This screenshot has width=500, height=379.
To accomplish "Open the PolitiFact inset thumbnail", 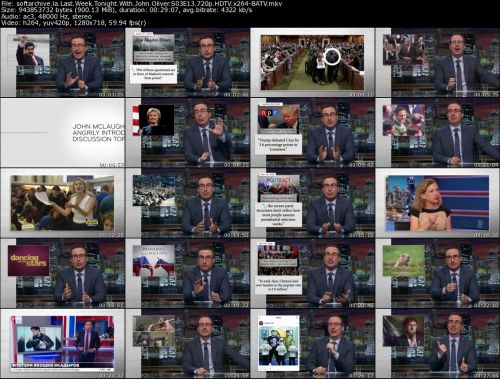I will tap(312, 203).
